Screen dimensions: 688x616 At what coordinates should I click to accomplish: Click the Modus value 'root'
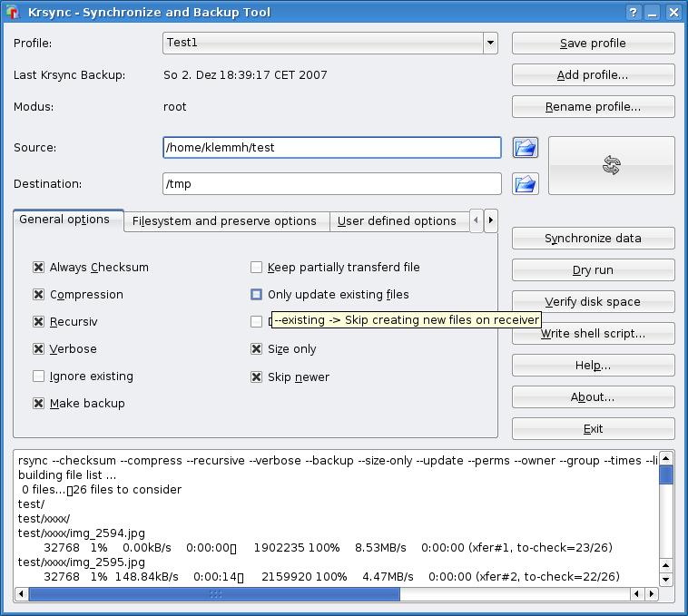174,106
